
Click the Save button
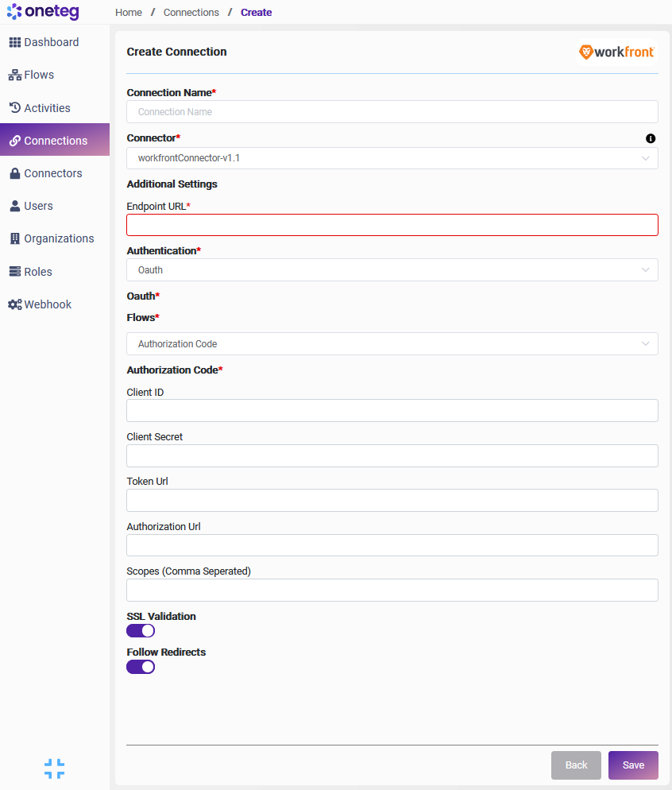[x=633, y=765]
